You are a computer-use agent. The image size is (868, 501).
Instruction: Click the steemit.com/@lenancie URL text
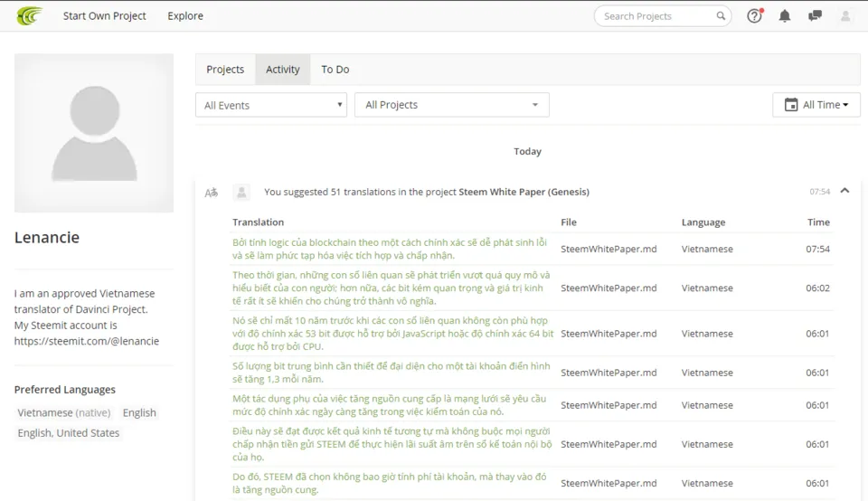pos(87,341)
